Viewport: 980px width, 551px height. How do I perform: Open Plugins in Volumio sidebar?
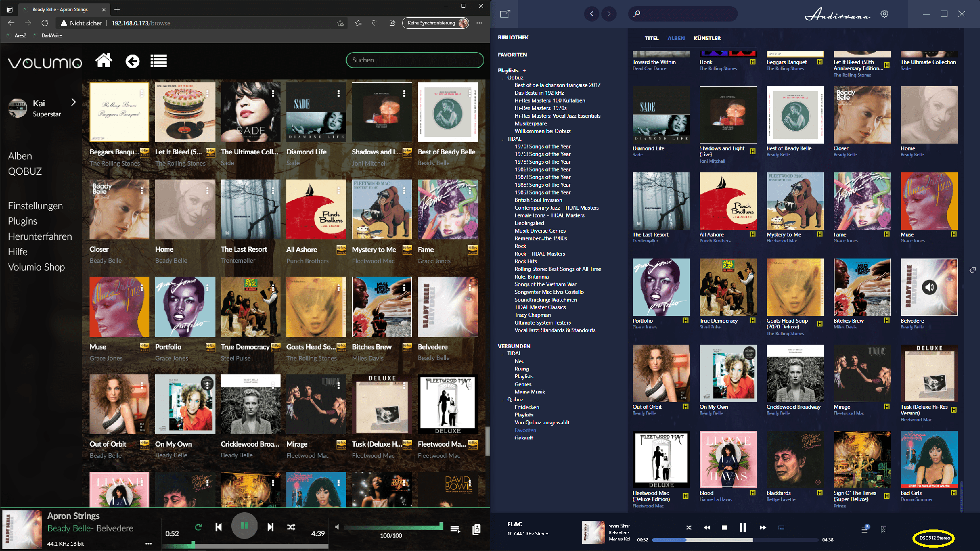coord(23,221)
